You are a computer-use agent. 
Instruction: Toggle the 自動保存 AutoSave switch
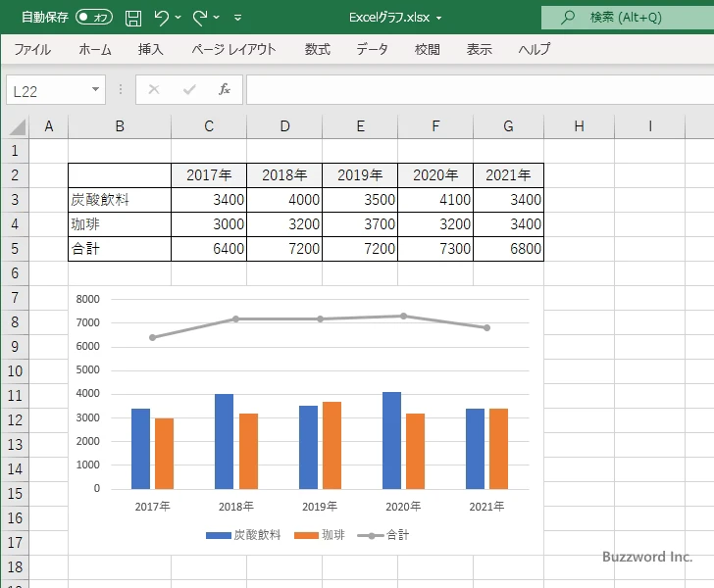(x=94, y=18)
